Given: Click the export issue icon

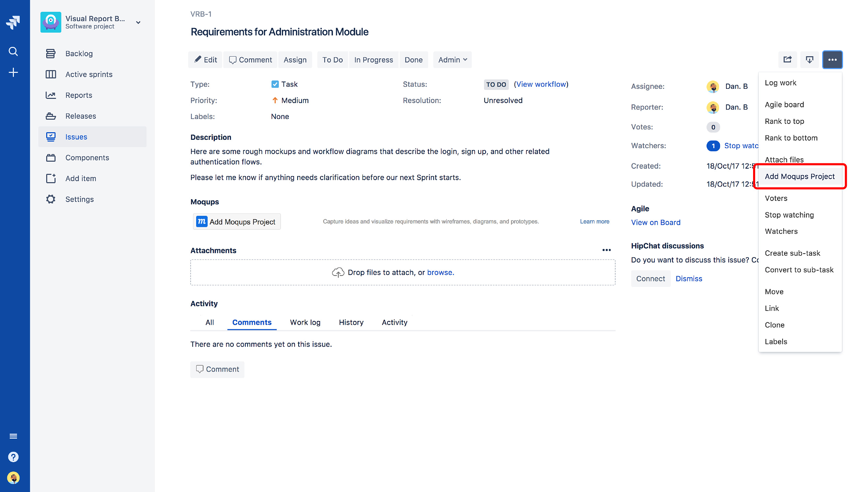Looking at the screenshot, I should point(810,59).
